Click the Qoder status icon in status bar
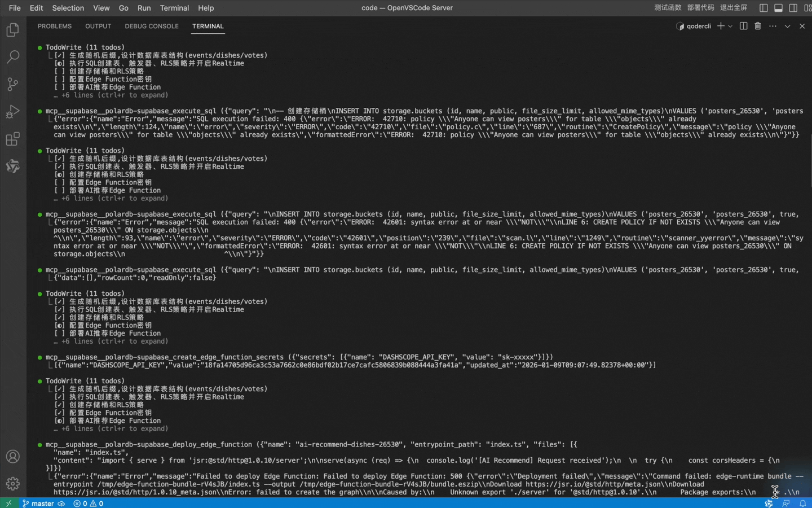Screen dimensions: 812x508 (769, 503)
